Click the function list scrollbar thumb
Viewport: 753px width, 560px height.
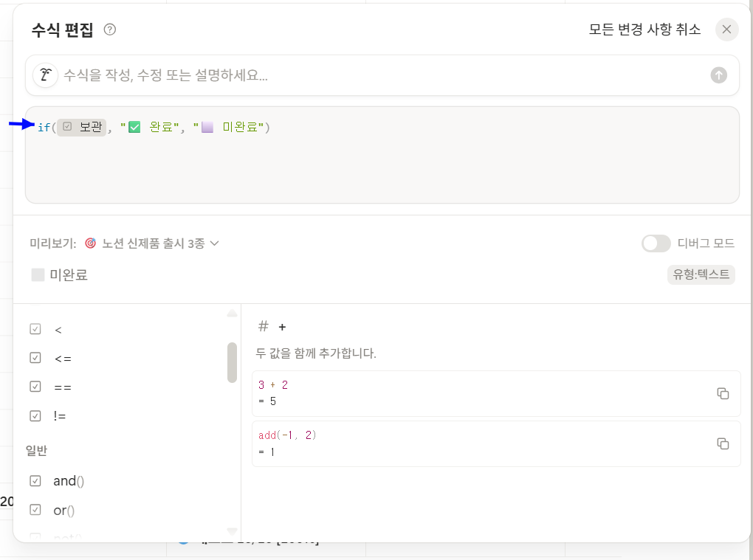point(232,362)
